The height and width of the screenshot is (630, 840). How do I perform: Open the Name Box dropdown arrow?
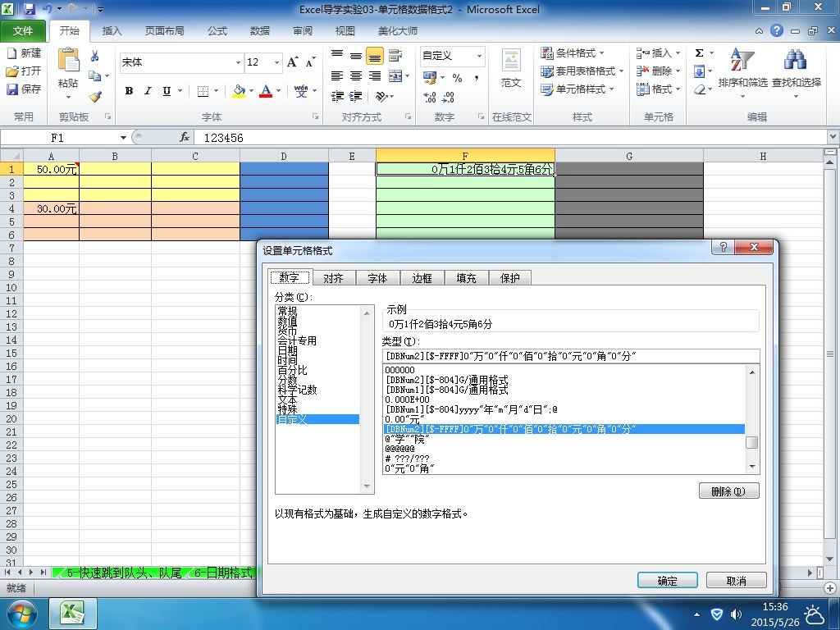[123, 138]
